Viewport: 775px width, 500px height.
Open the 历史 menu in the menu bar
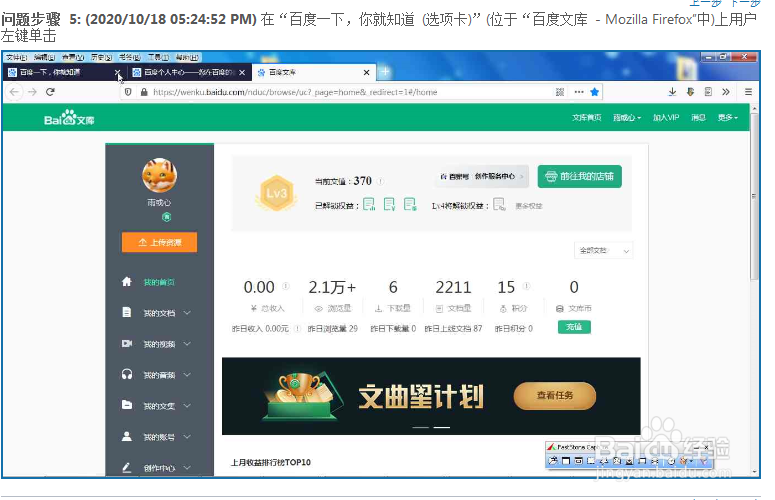[x=101, y=58]
